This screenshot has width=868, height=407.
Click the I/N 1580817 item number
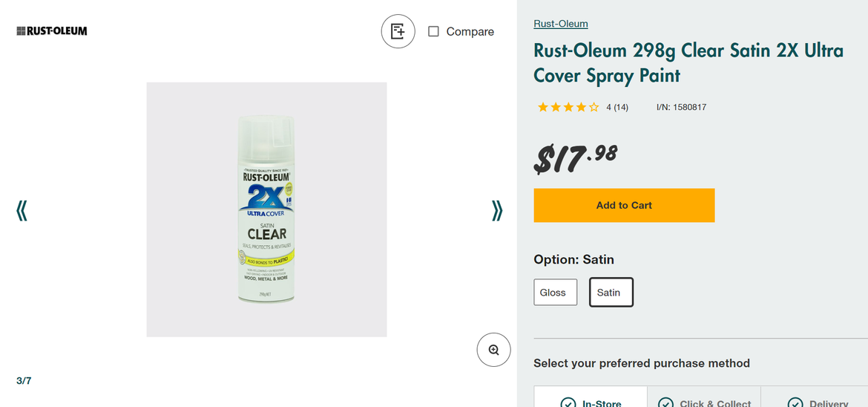[x=681, y=107]
